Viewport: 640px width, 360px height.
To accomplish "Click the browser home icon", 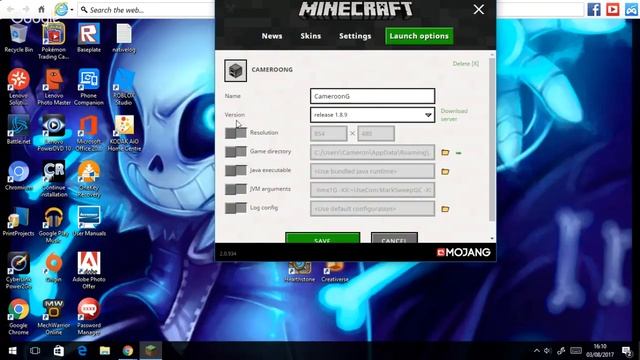I will 41,9.
